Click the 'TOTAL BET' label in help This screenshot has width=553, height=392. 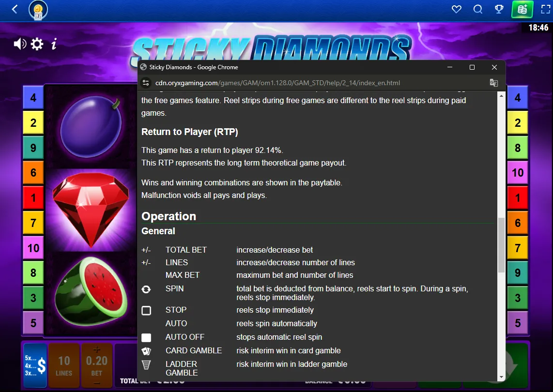pyautogui.click(x=186, y=250)
